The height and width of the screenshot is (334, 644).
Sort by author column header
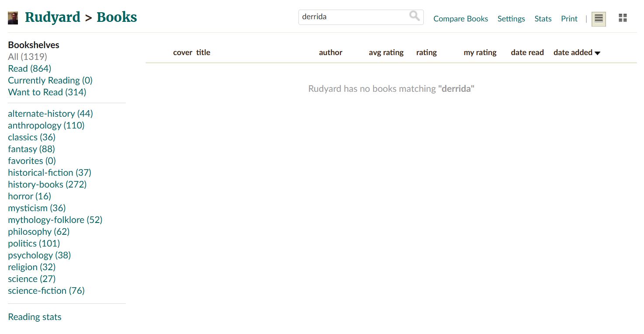(331, 52)
